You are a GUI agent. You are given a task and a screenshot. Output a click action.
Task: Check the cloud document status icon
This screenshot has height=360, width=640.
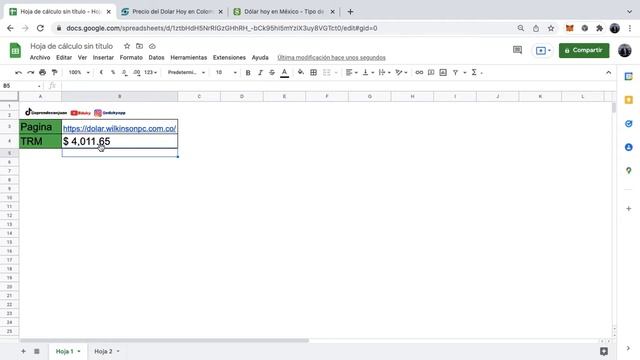152,46
